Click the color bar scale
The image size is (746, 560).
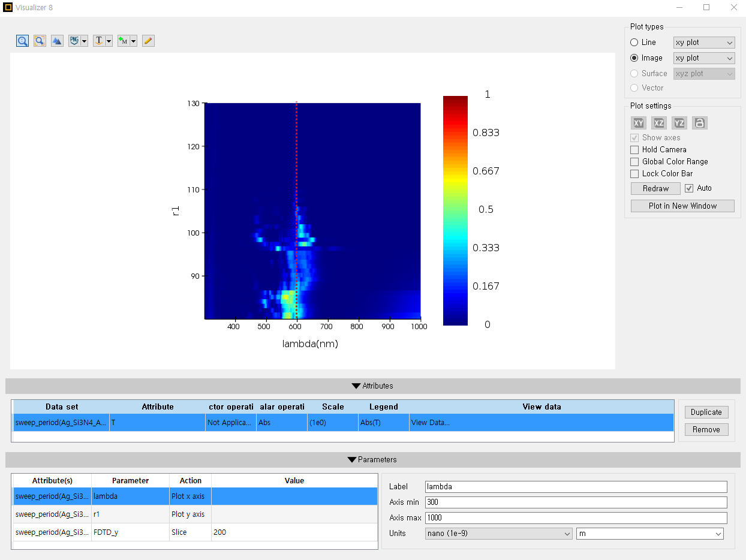pos(455,210)
